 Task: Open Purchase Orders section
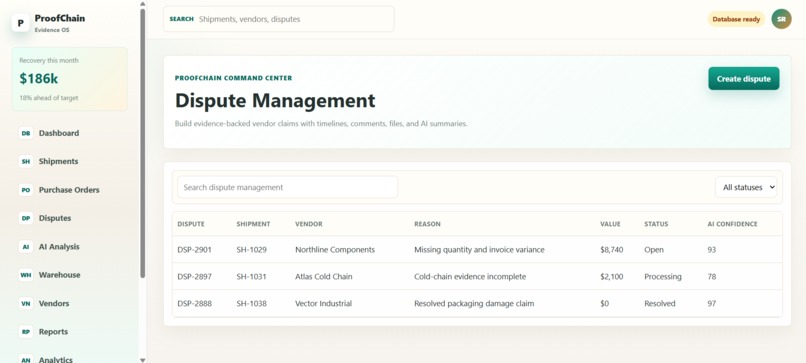click(x=69, y=190)
